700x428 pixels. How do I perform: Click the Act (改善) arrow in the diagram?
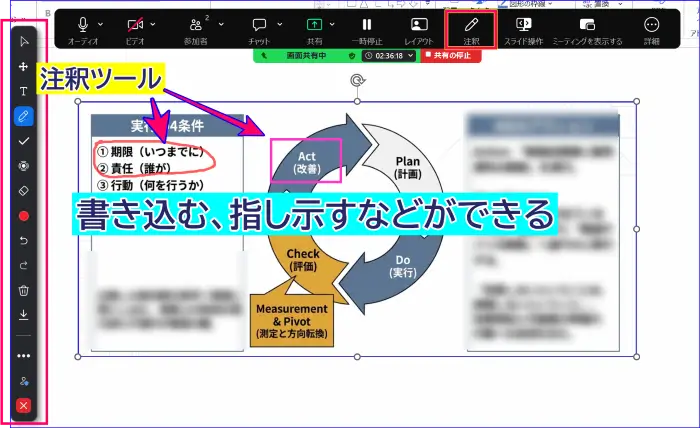click(x=307, y=162)
